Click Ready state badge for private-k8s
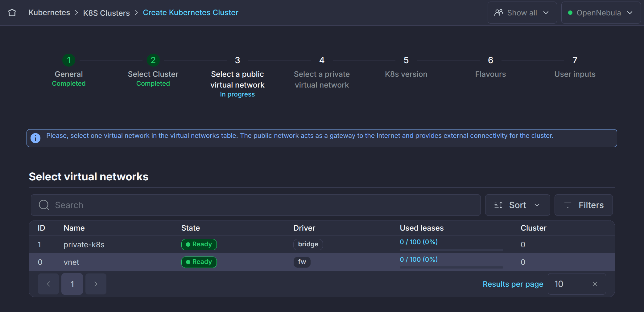Screen dimensions: 644x312 (199, 244)
